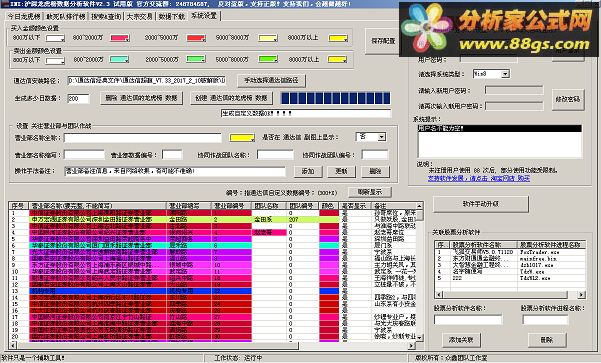Click the 添加 button
The width and height of the screenshot is (601, 363).
308,171
